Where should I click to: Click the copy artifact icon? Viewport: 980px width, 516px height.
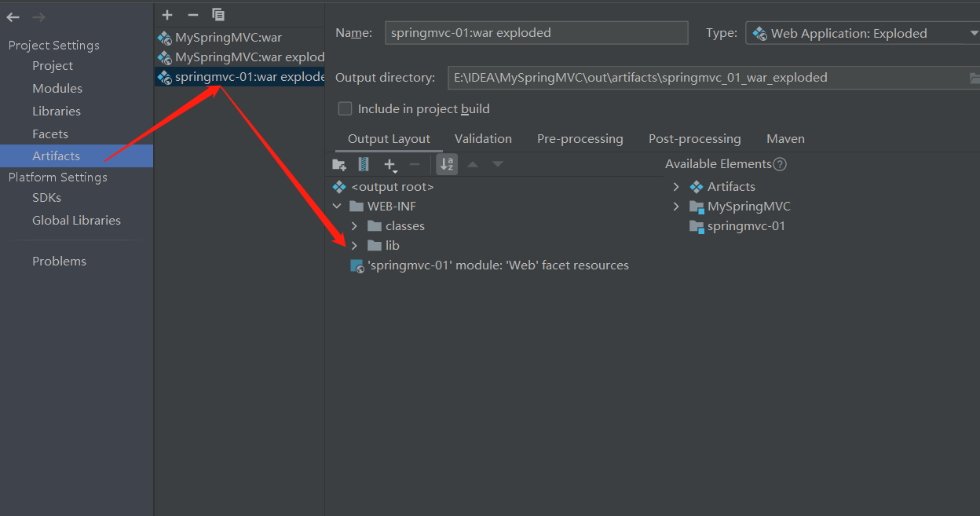[x=218, y=15]
